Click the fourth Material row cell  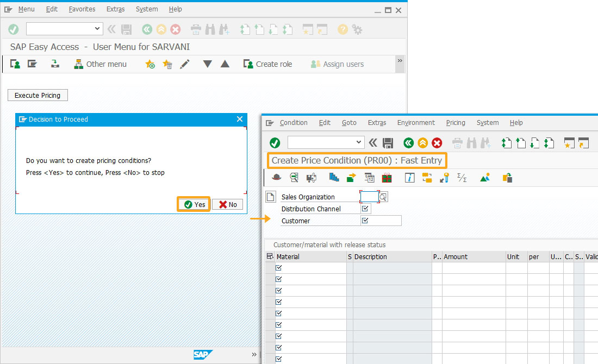pyautogui.click(x=310, y=302)
